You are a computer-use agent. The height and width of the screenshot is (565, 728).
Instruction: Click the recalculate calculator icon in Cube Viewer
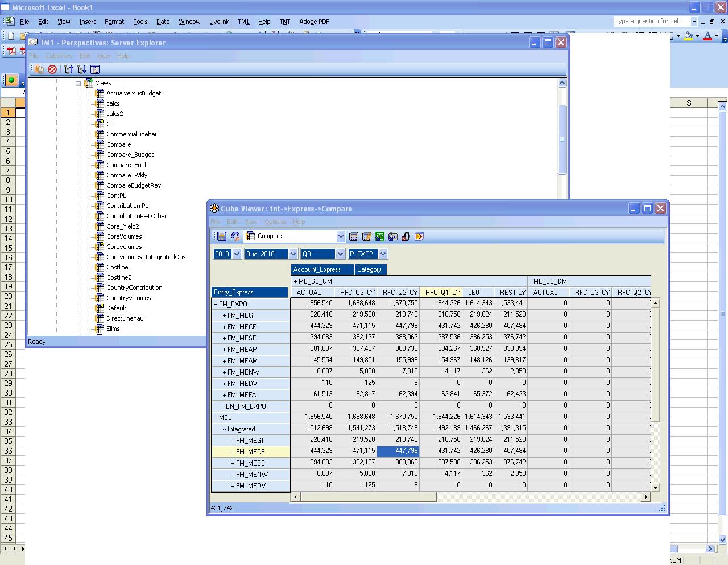point(354,236)
